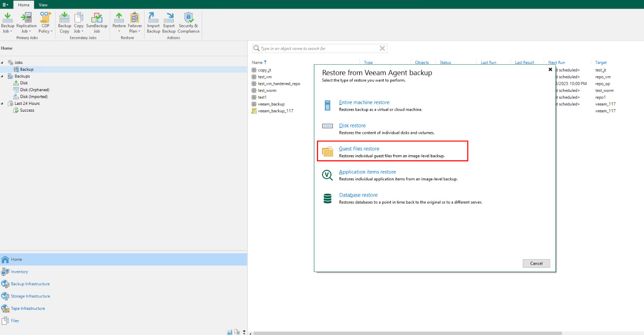
Task: Select Disk (Orphaned) in Backups tree
Action: click(x=35, y=90)
